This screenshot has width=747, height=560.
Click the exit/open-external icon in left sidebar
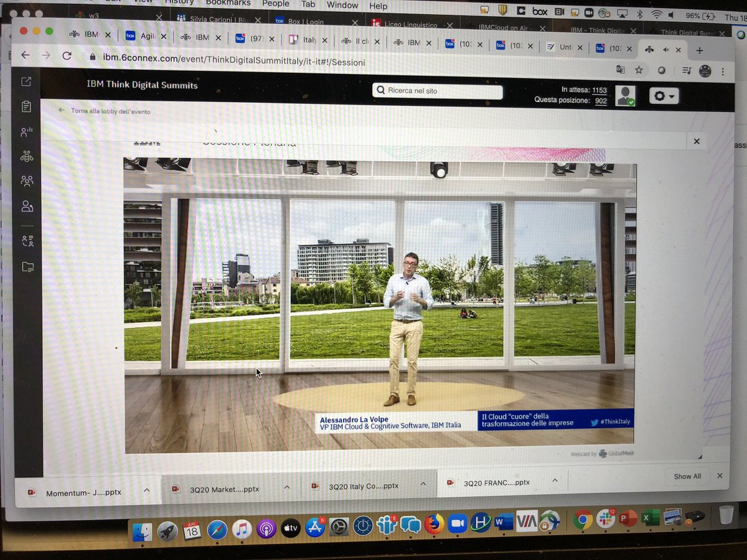pyautogui.click(x=26, y=82)
